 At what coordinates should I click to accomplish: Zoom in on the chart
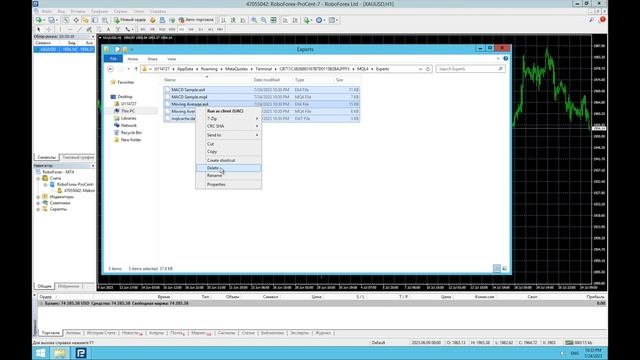click(254, 20)
